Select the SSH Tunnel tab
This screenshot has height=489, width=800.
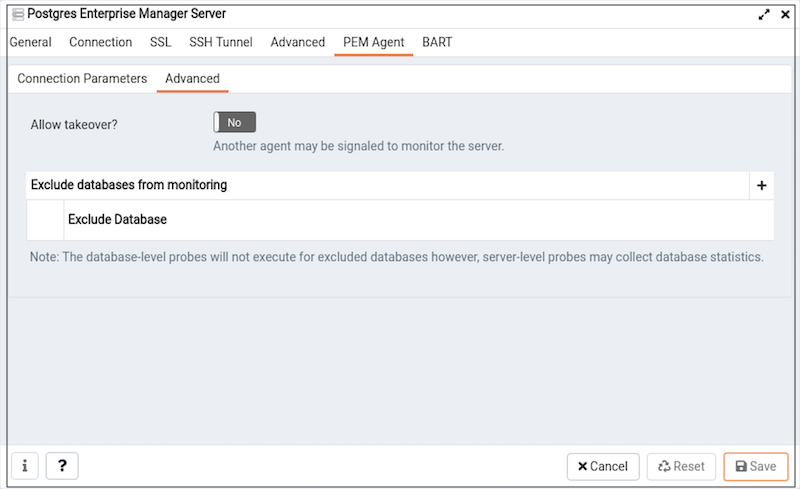(x=220, y=42)
